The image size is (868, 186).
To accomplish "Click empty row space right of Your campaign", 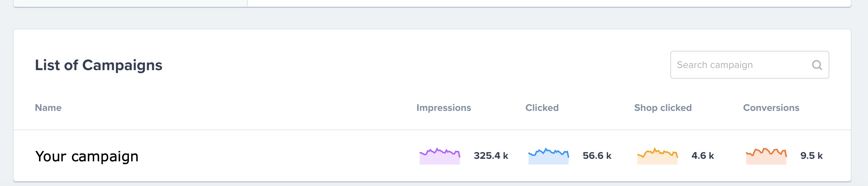I will click(276, 156).
